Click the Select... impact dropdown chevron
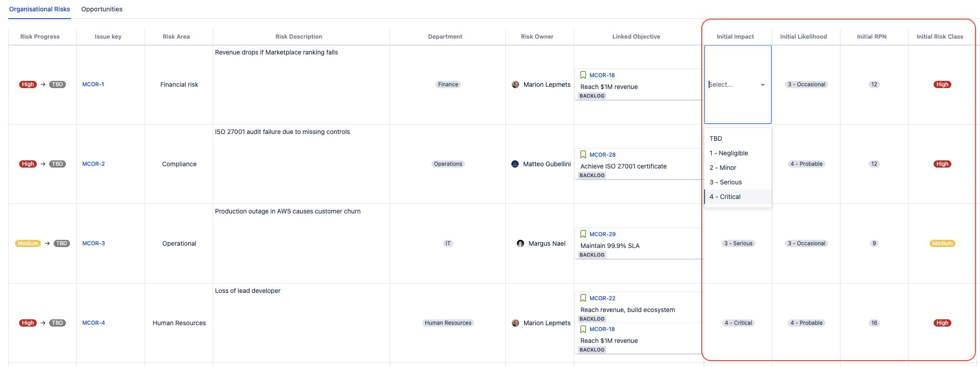Viewport: 980px width, 367px height. pyautogui.click(x=763, y=84)
